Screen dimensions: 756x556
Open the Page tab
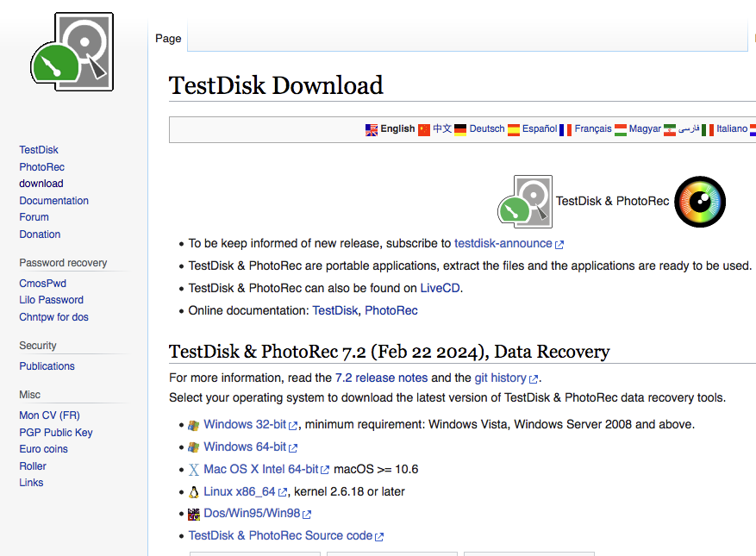click(168, 39)
